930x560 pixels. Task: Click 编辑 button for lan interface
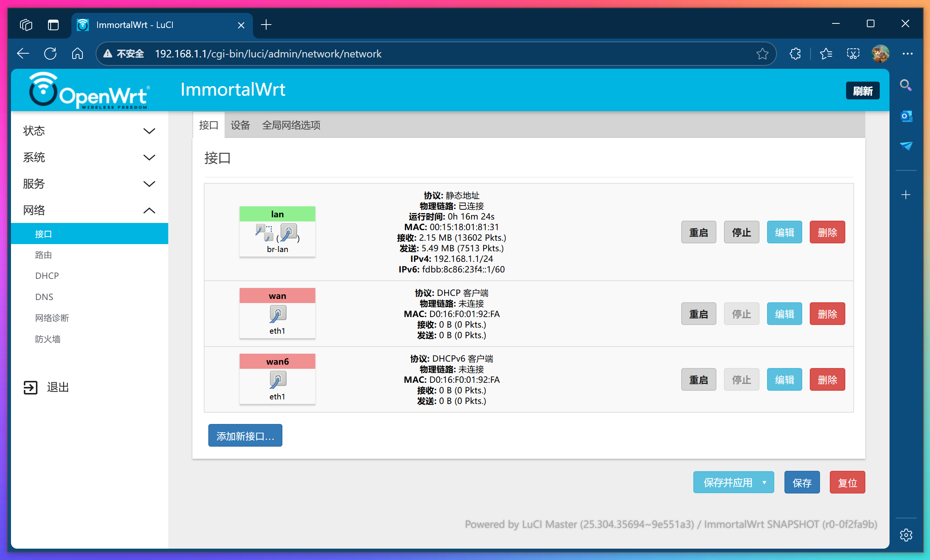click(x=784, y=232)
